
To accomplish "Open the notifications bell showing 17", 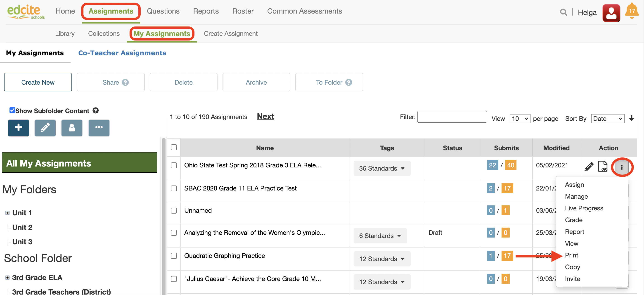I will (x=632, y=11).
